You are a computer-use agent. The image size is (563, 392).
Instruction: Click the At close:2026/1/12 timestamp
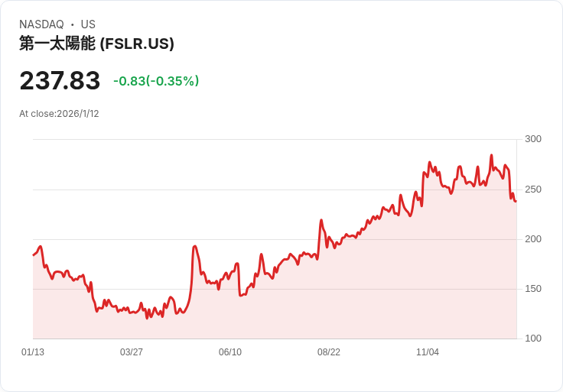[59, 114]
